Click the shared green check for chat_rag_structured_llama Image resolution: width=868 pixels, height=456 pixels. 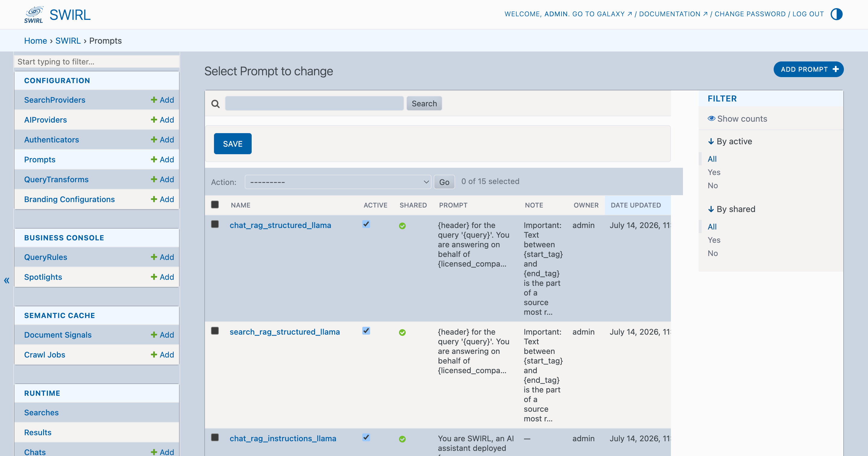[402, 226]
